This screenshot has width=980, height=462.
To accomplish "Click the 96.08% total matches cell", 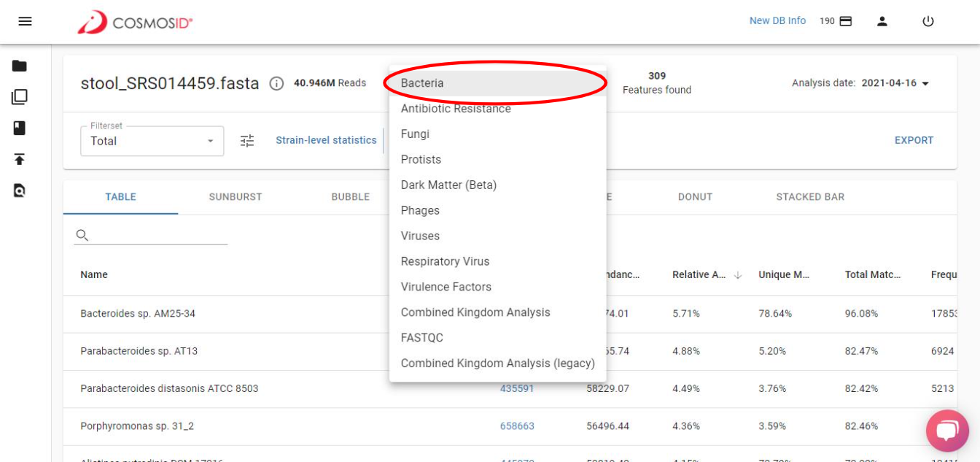I will tap(861, 314).
